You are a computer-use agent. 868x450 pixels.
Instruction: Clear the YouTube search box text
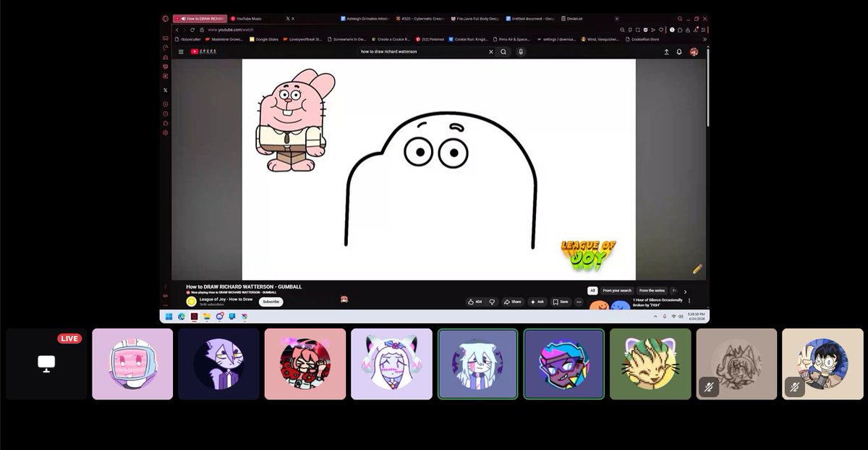click(490, 51)
